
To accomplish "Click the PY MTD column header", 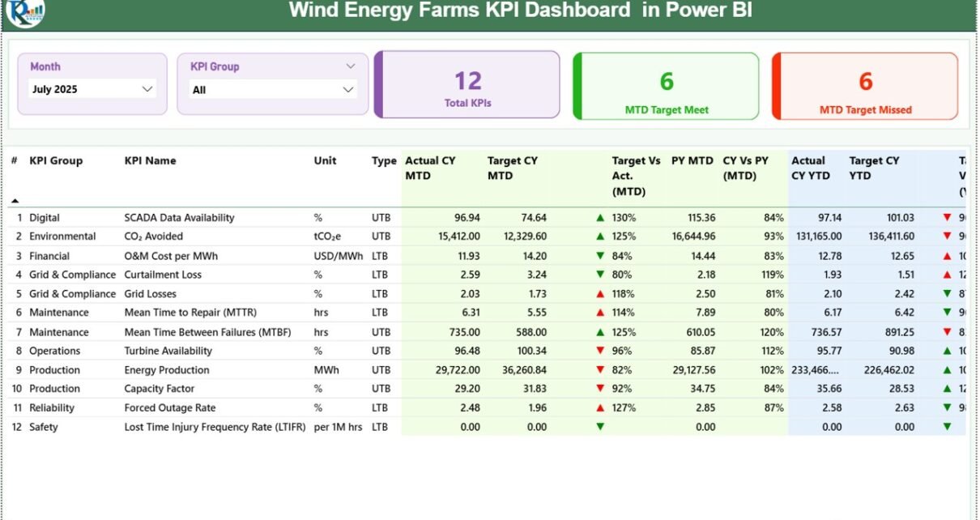I will tap(689, 160).
